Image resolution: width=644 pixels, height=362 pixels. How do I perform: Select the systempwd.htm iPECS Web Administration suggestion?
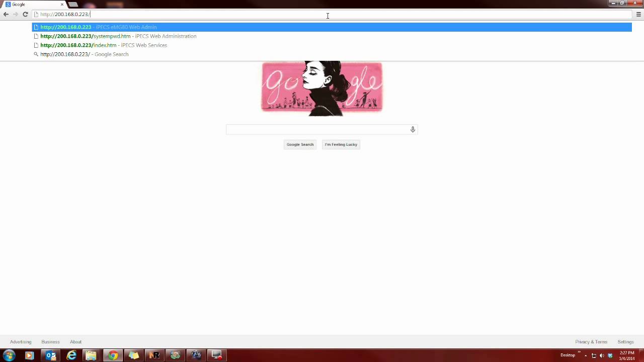pos(332,36)
